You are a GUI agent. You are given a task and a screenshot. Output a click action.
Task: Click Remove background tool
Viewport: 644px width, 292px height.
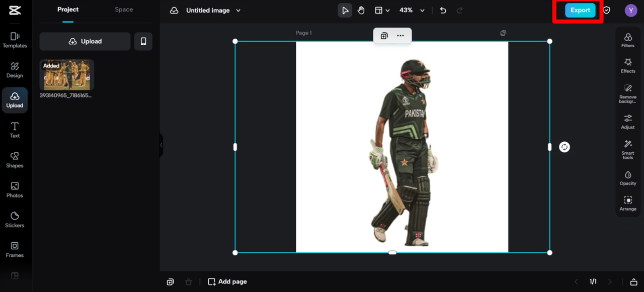pos(628,94)
